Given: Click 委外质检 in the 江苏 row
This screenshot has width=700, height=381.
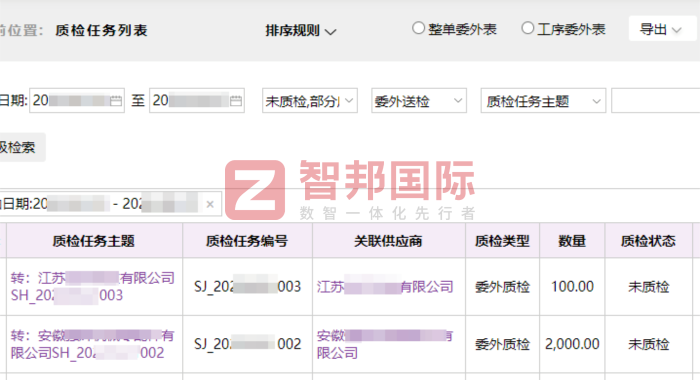Looking at the screenshot, I should [502, 287].
